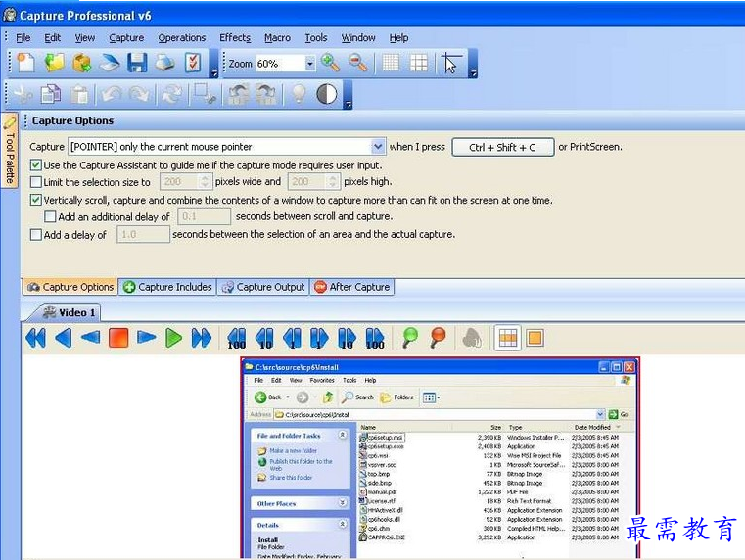Click the red pin marker icon

[438, 337]
